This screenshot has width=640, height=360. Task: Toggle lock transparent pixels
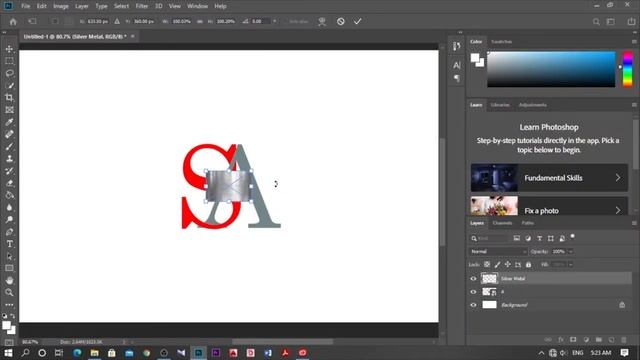coord(487,264)
